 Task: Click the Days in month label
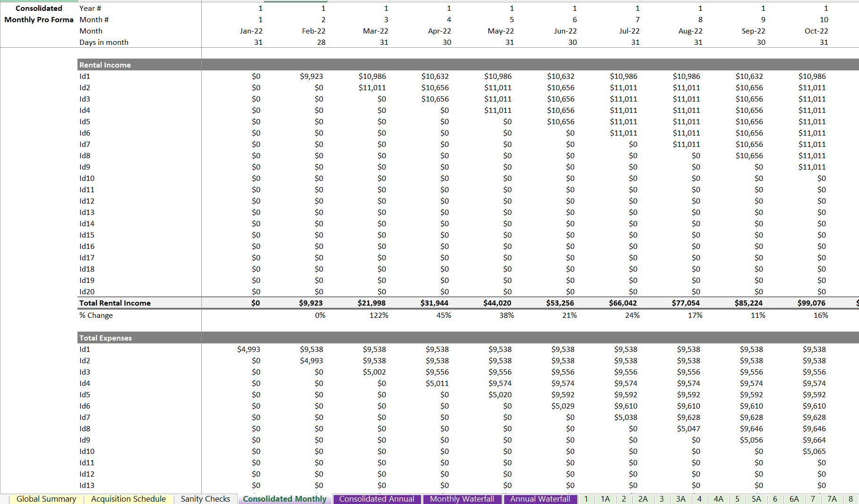[104, 43]
